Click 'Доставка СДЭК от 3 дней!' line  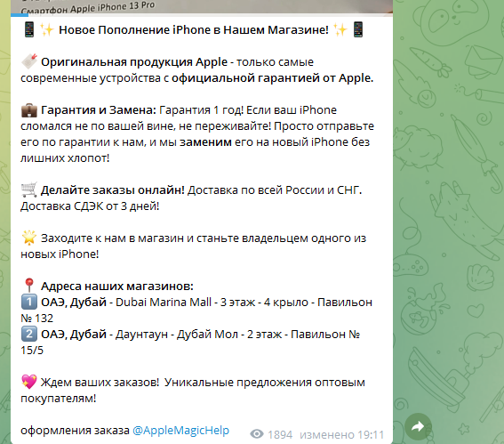tap(90, 206)
